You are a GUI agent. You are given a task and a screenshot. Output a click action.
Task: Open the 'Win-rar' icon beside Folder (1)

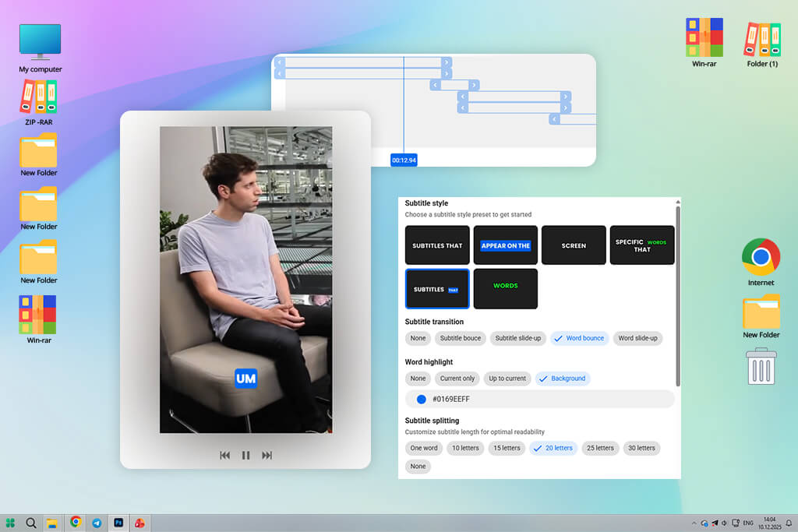pos(704,42)
